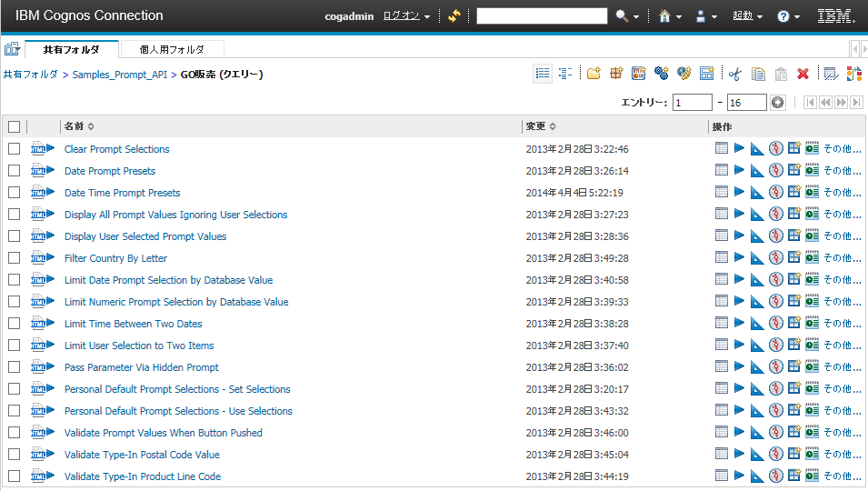The width and height of the screenshot is (868, 491).
Task: Click the HTML report icon beside Date Prompt Presets
Action: click(43, 170)
